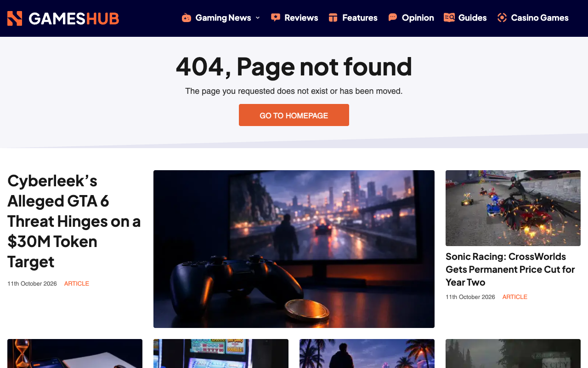This screenshot has height=368, width=588.
Task: Open the Cyberleek's Alleged GTA 6 Threat headline
Action: tap(74, 221)
